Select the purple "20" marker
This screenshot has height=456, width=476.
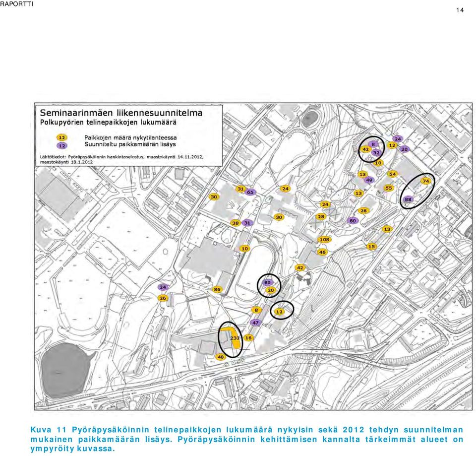tap(405, 149)
